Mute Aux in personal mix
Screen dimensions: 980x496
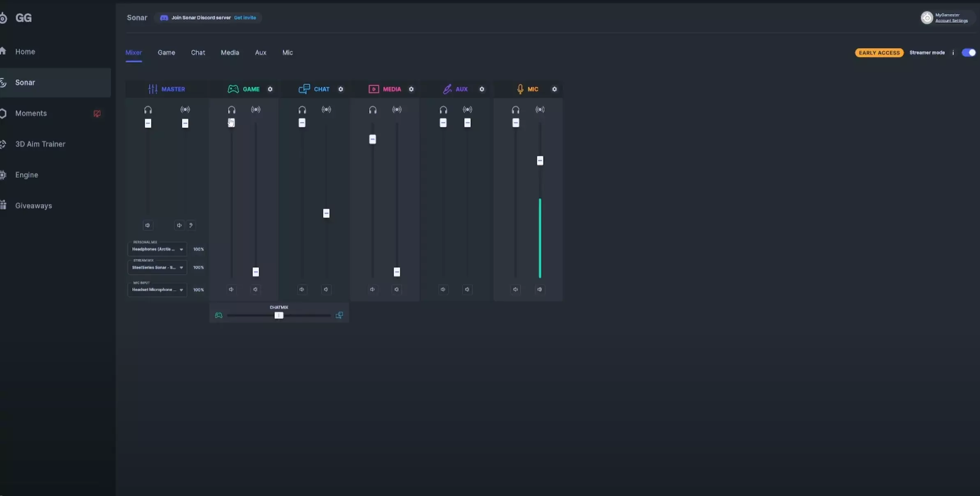click(443, 289)
